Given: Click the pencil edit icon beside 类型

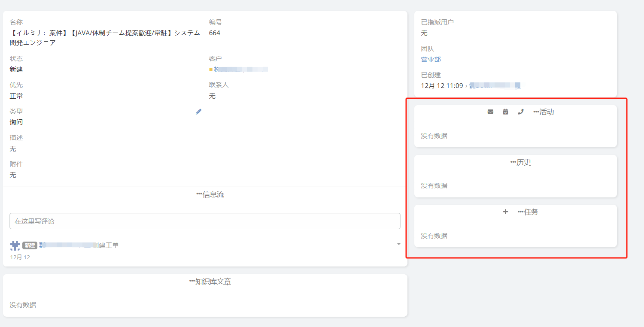Looking at the screenshot, I should (x=198, y=112).
